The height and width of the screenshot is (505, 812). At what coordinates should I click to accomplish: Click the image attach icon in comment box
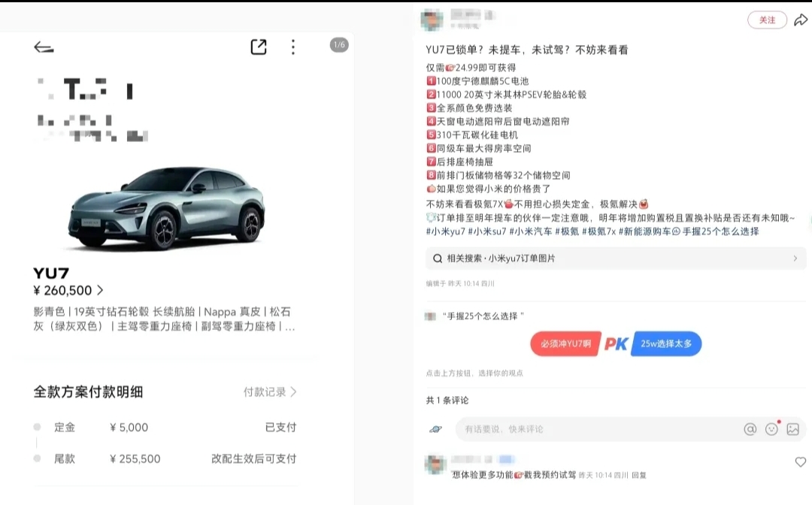pyautogui.click(x=793, y=429)
